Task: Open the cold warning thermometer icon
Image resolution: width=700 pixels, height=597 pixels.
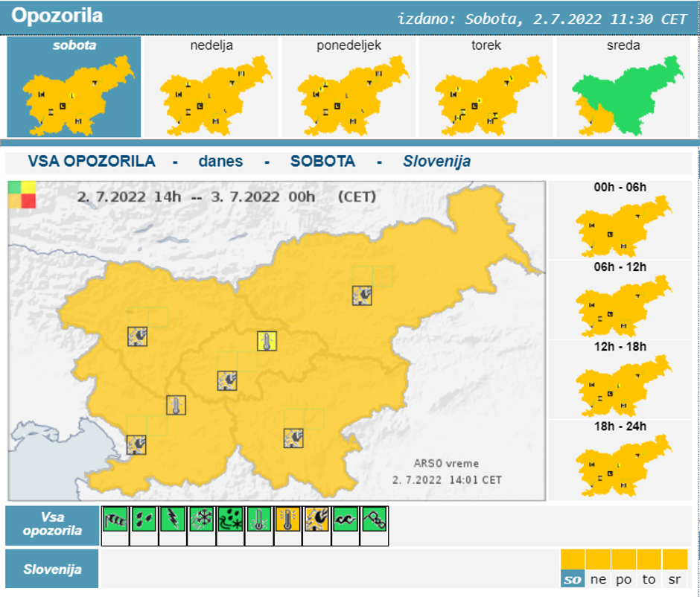Action: [257, 521]
